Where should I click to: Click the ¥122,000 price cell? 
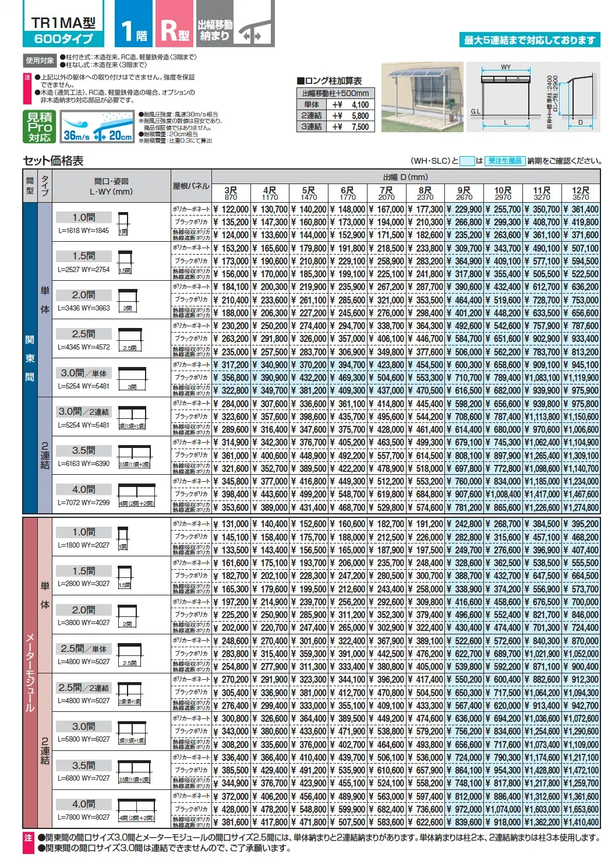point(231,210)
